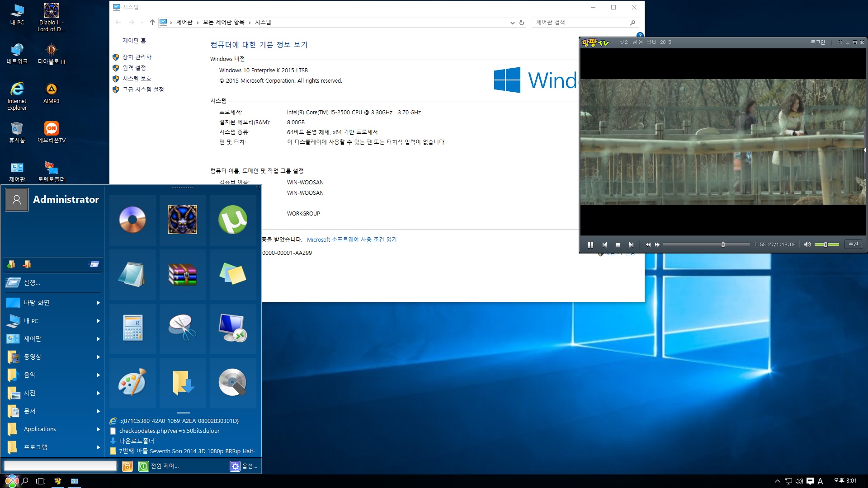Launch the WinRAR tile in the start menu
868x488 pixels.
pyautogui.click(x=183, y=274)
